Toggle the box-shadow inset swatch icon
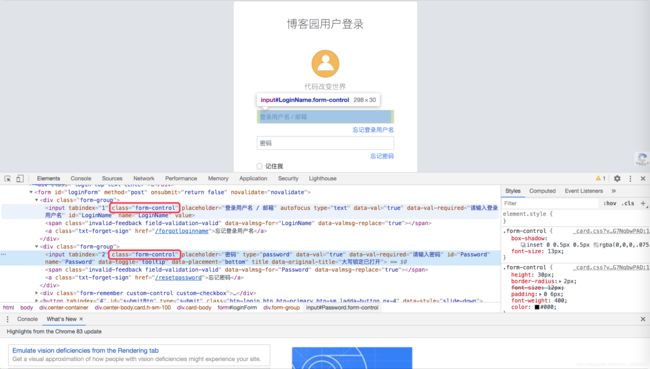This screenshot has height=369, width=650. coord(523,245)
